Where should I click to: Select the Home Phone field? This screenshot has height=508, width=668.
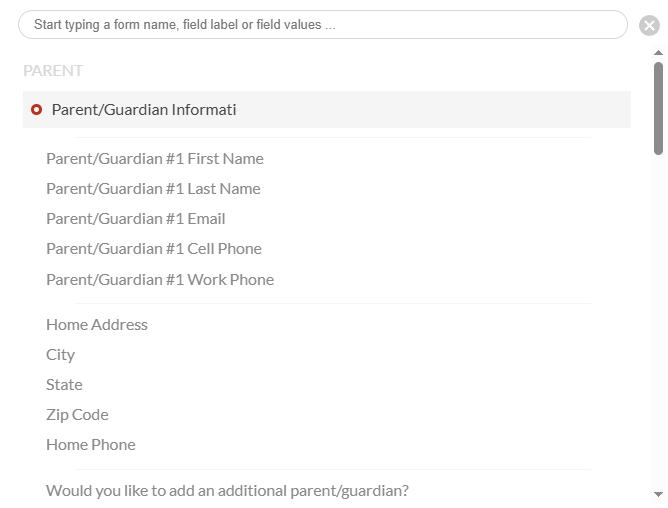point(91,444)
